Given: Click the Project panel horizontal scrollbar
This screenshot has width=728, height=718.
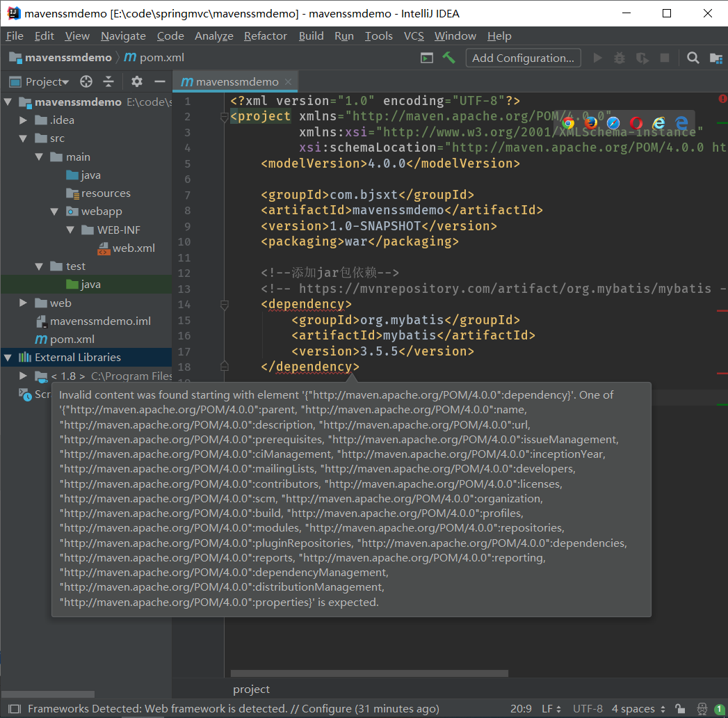Looking at the screenshot, I should (x=48, y=694).
